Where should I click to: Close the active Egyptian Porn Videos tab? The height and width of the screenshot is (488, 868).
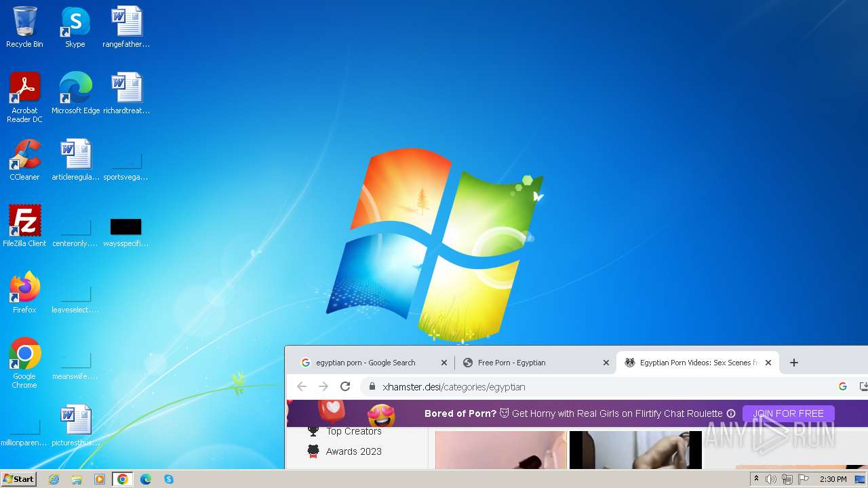tap(768, 363)
